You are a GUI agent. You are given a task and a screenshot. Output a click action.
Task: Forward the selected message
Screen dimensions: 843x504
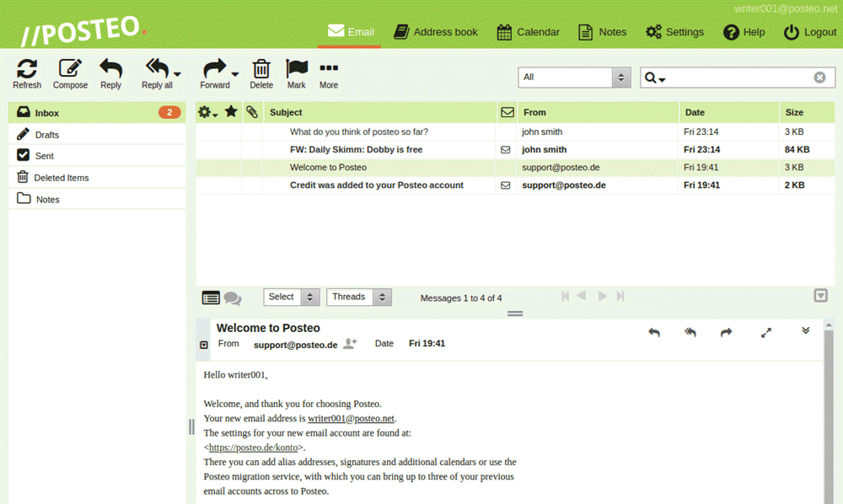pos(214,73)
